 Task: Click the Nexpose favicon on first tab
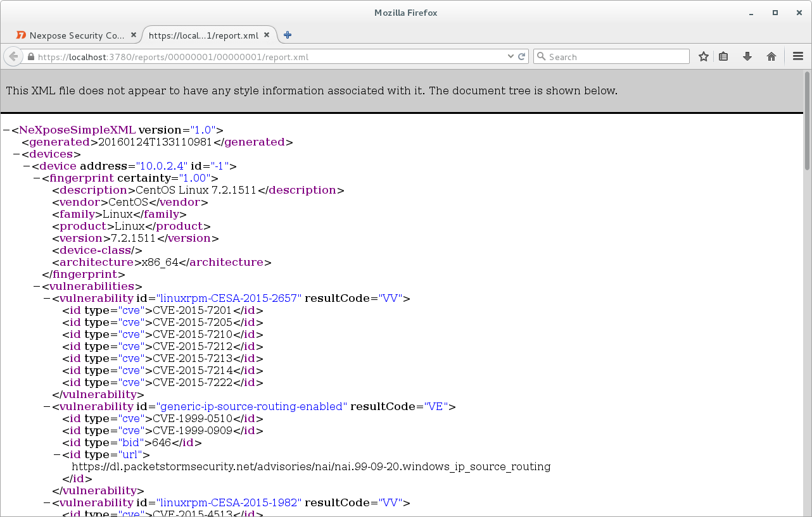point(21,35)
